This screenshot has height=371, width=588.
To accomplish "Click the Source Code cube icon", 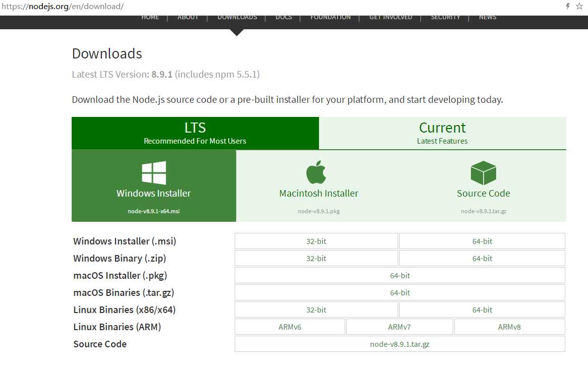I will [484, 172].
